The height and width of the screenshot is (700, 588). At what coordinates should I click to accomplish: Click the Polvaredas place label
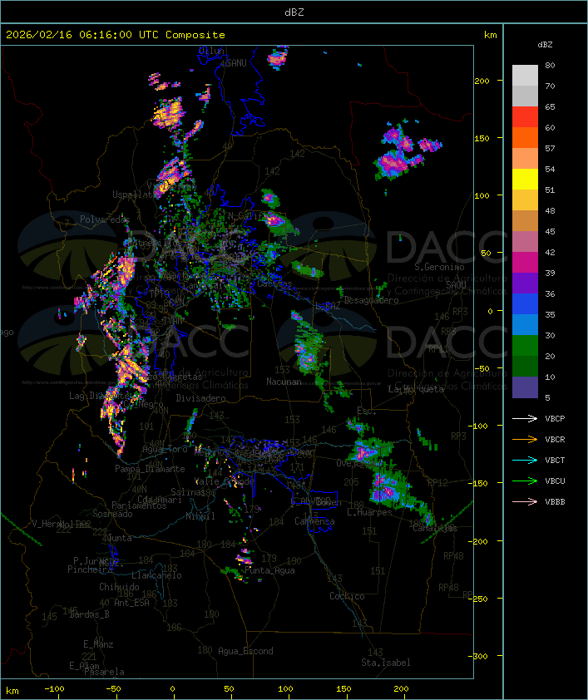pyautogui.click(x=105, y=219)
